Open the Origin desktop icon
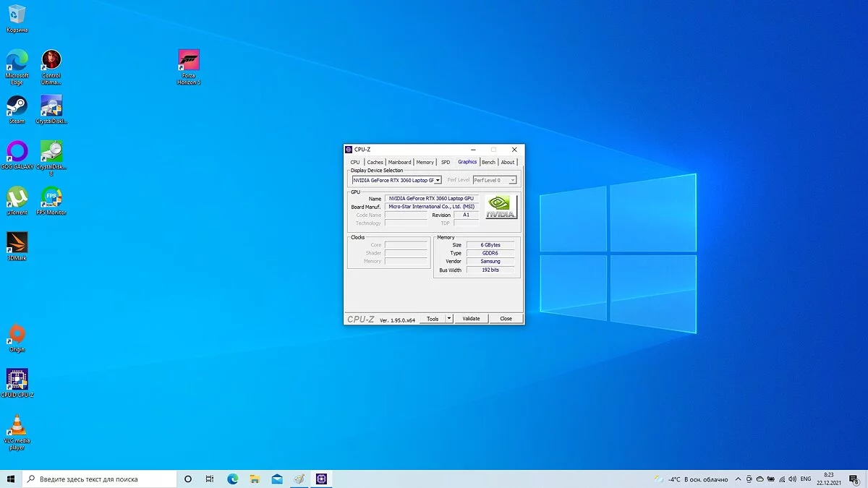Screen dimensions: 868x488 (x=17, y=335)
